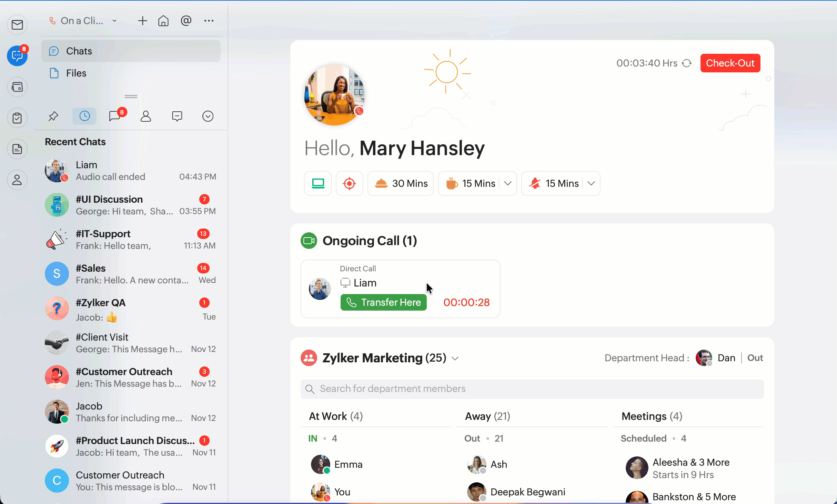Click the department members search field
Image resolution: width=837 pixels, height=504 pixels.
coord(532,389)
